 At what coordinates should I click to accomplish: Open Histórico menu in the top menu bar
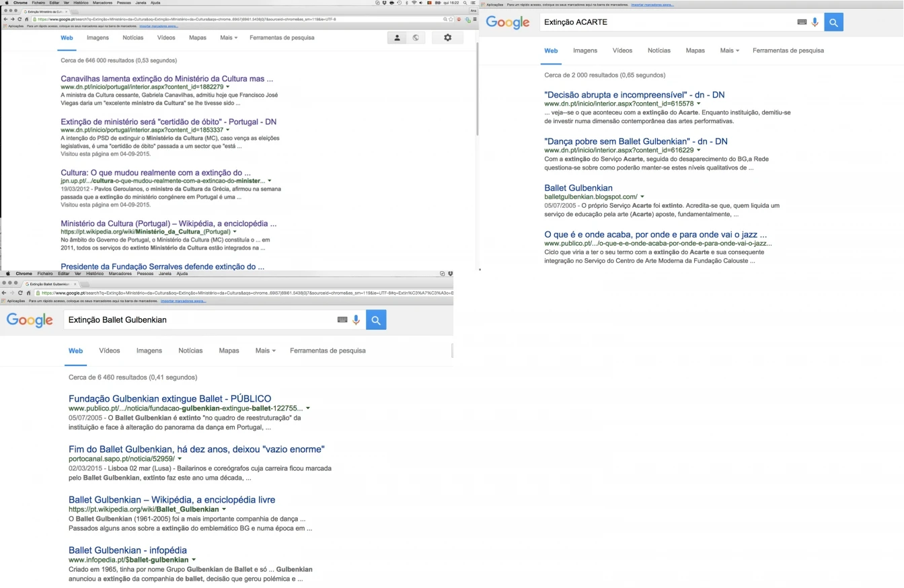[81, 3]
